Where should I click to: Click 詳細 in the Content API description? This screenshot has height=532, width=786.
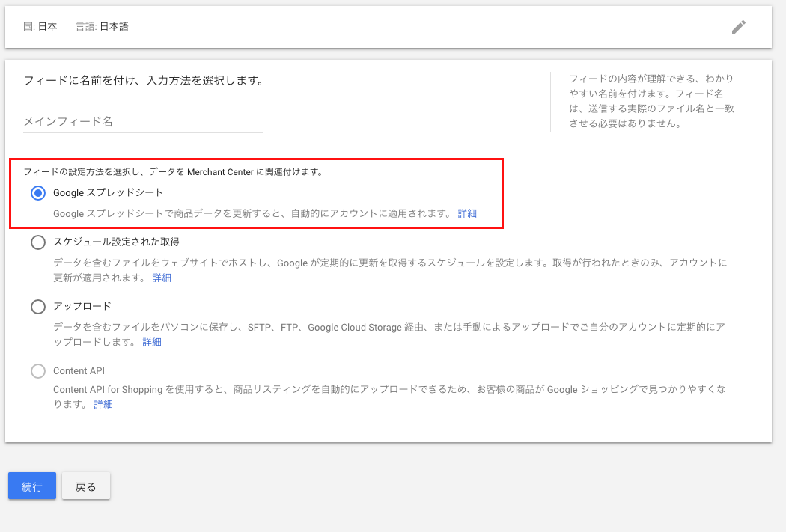pos(104,404)
